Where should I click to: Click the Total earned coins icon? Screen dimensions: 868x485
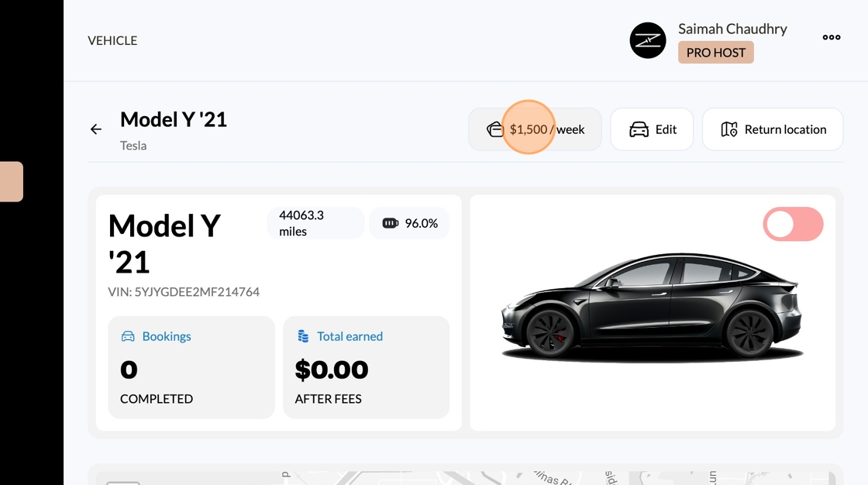click(x=303, y=336)
